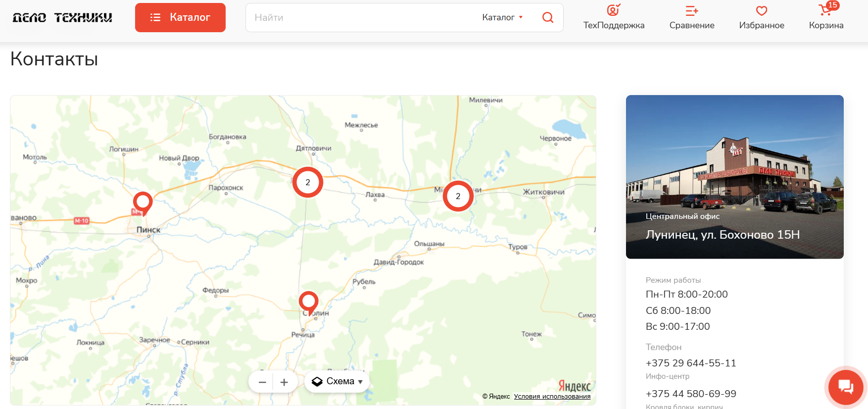Open the Каталог menu button
Screen dimensions: 868x409
180,17
